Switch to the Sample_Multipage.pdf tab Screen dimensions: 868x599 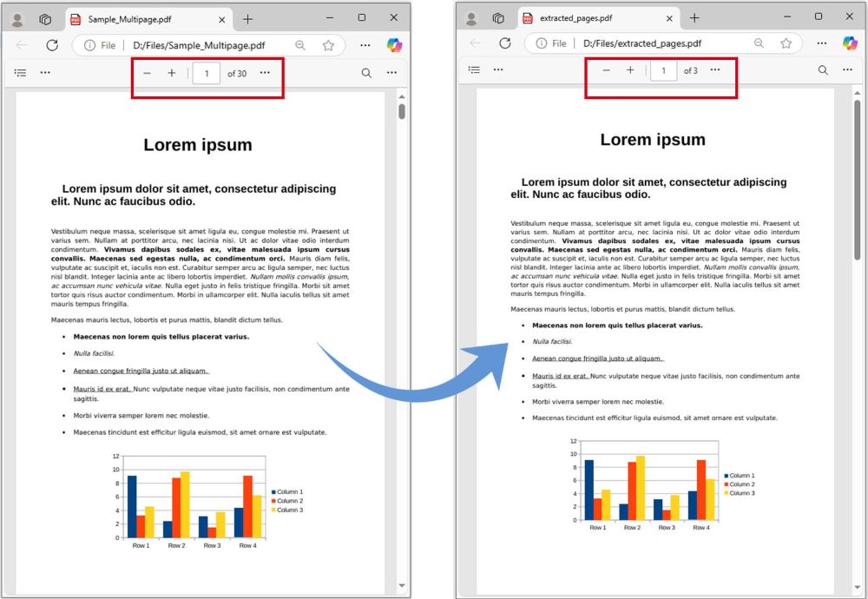click(x=139, y=17)
